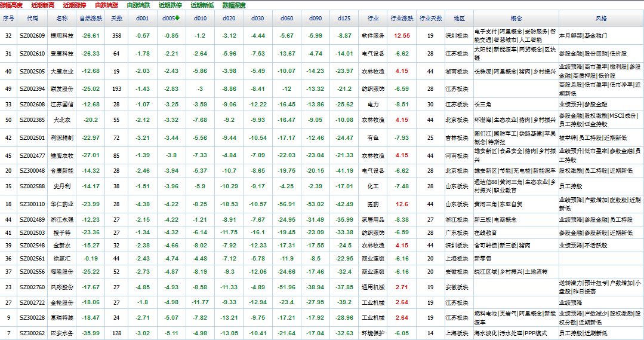Click 长三角 concept in 江苏国信 row
Viewport: 644px width, 340px height.
(x=483, y=105)
